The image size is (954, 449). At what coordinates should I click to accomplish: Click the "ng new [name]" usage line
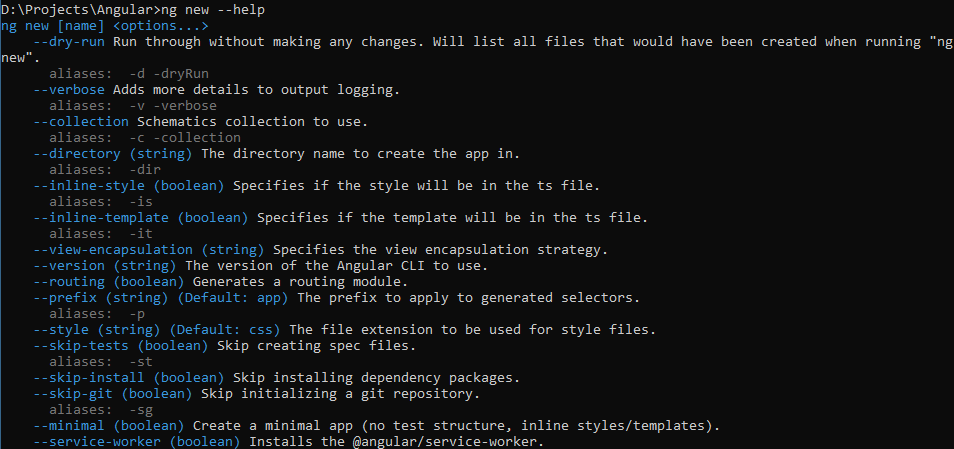(x=53, y=25)
